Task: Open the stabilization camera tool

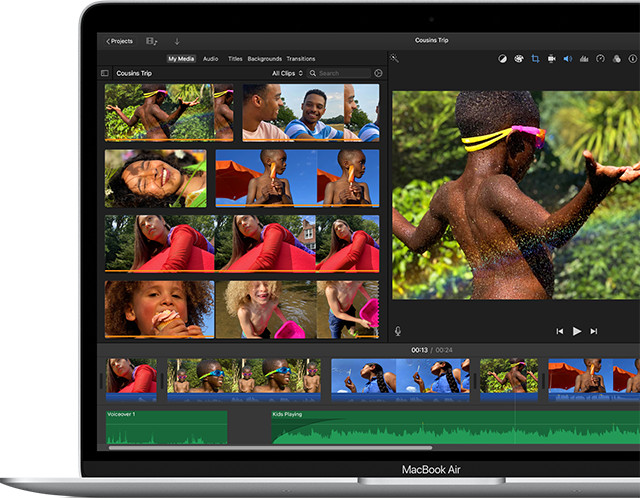Action: (551, 59)
